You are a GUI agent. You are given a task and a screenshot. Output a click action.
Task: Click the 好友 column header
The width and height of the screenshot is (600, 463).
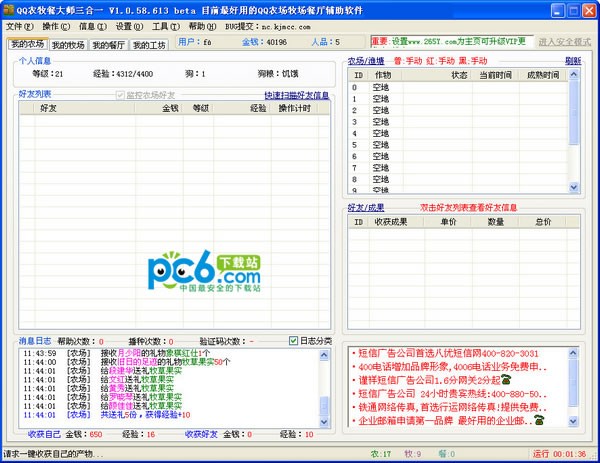(85, 108)
